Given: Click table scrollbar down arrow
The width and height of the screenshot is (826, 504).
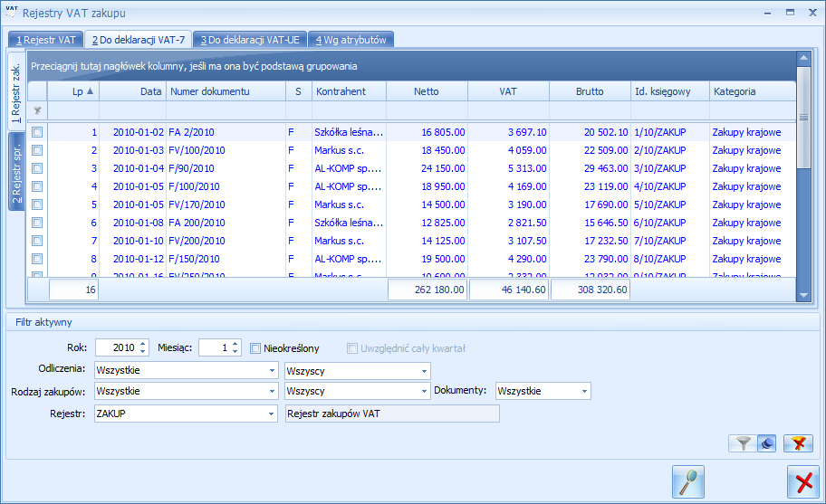Looking at the screenshot, I should [x=803, y=296].
